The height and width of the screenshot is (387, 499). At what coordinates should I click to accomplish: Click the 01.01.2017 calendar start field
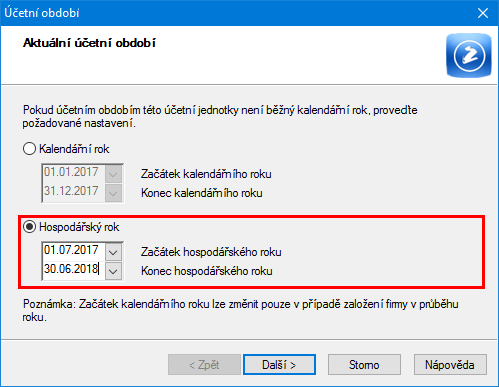pyautogui.click(x=74, y=172)
